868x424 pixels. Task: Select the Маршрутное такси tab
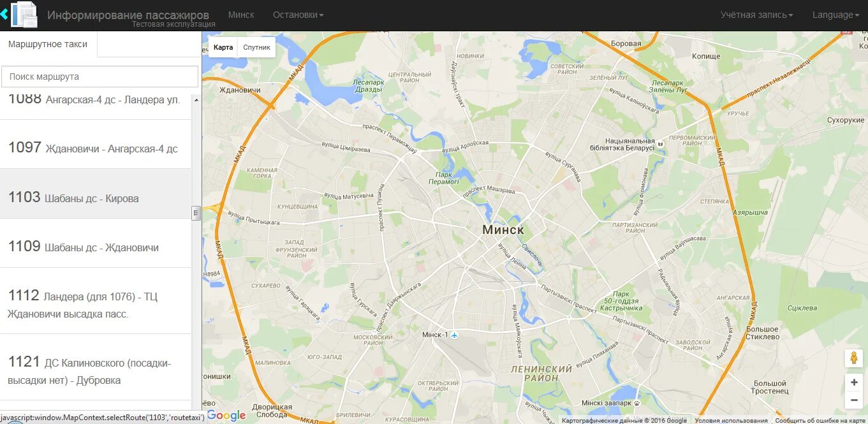point(48,44)
